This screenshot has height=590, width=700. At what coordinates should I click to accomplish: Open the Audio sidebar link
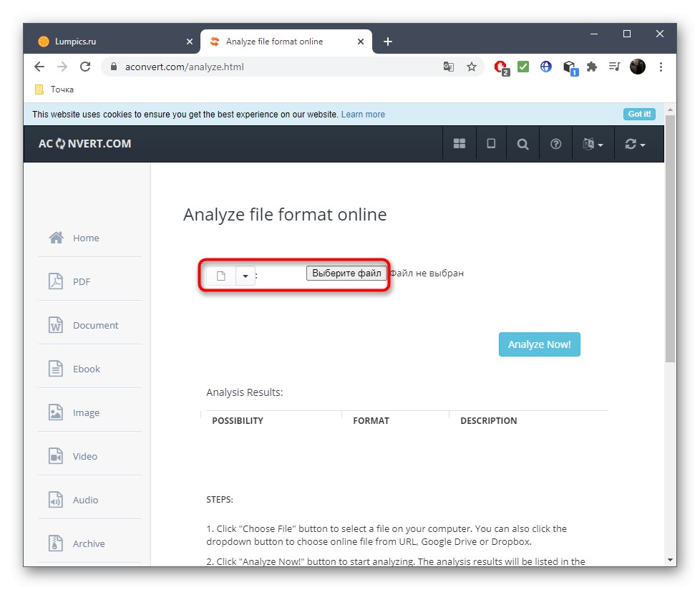85,500
